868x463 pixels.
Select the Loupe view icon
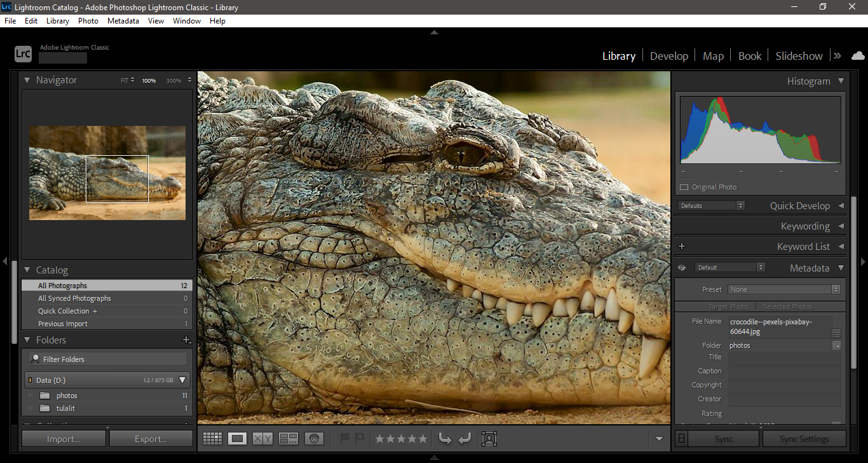click(236, 438)
